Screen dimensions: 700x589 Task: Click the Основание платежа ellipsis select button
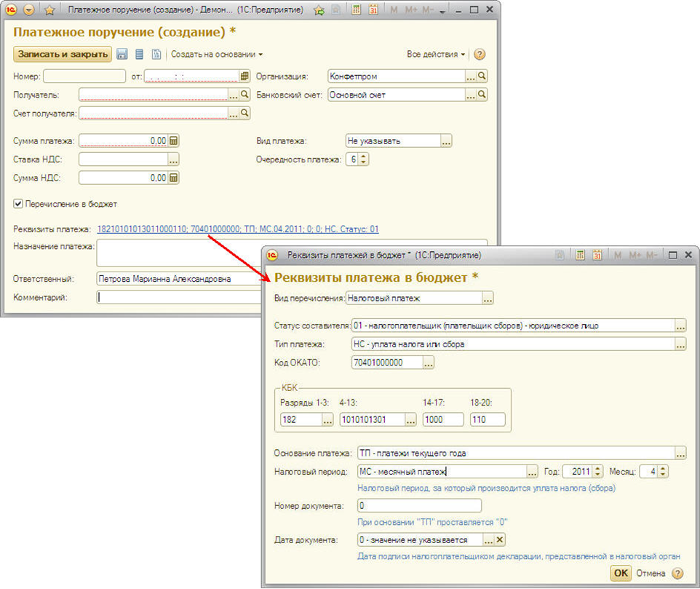tap(680, 454)
